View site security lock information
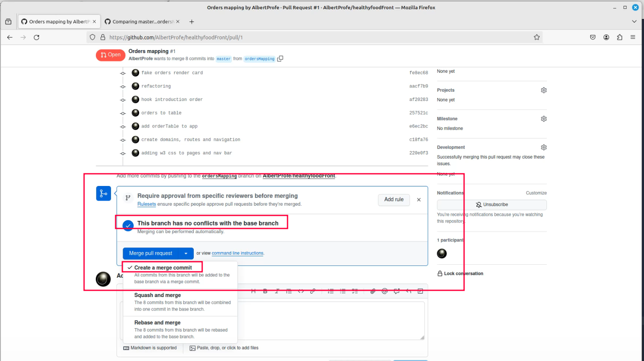The image size is (644, 361). point(103,37)
